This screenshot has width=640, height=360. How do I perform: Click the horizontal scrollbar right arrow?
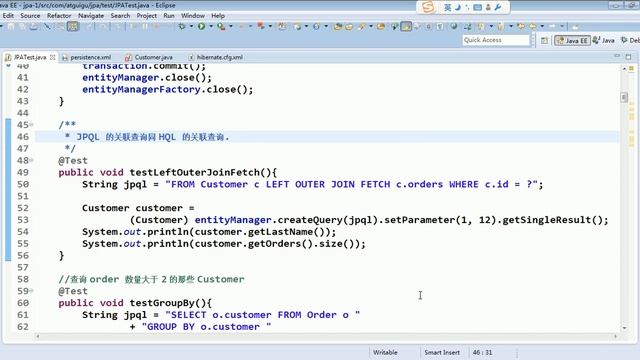click(x=616, y=336)
